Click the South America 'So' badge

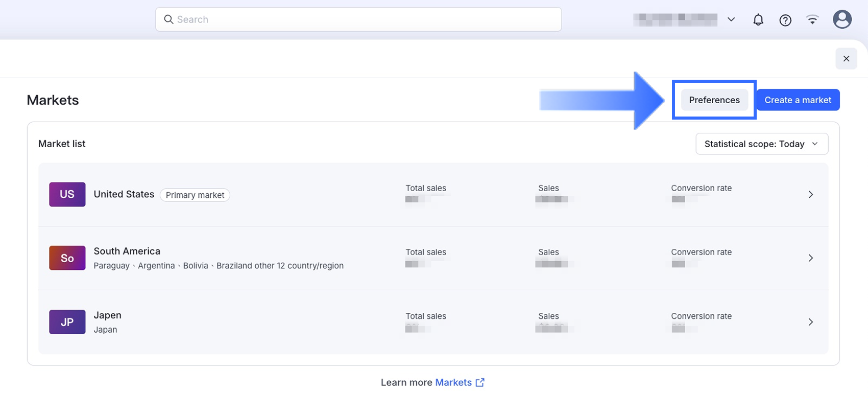[x=67, y=258]
